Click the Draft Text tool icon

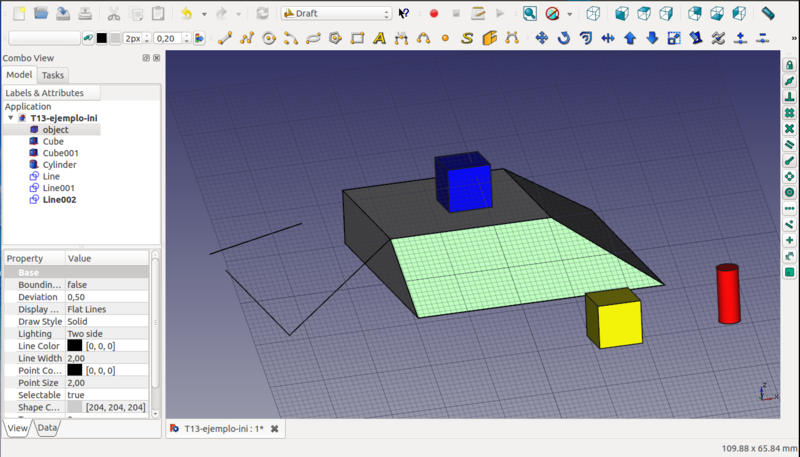(379, 38)
